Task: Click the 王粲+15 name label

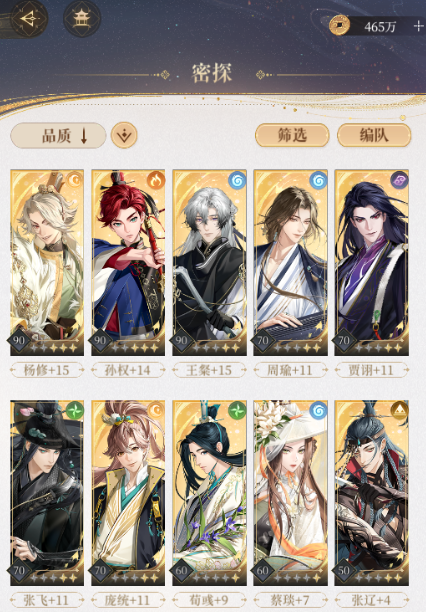Action: [209, 370]
